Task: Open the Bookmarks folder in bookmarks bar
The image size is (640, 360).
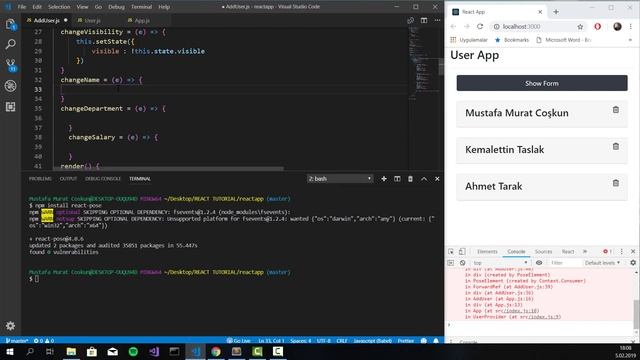Action: pyautogui.click(x=512, y=40)
